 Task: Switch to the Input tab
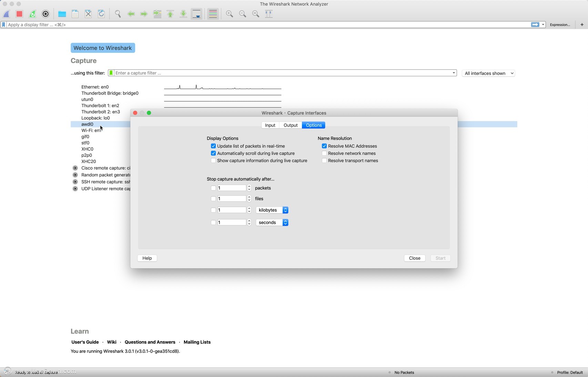point(270,125)
